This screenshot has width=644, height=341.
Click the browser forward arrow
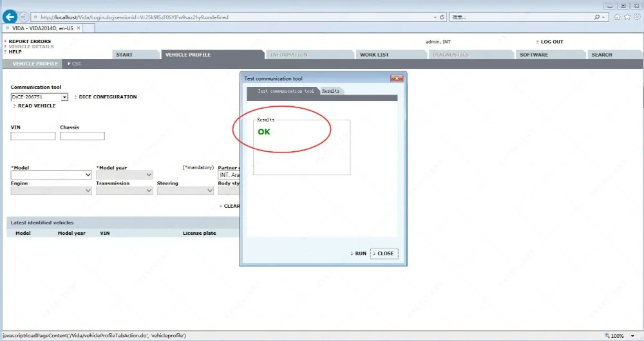click(24, 17)
